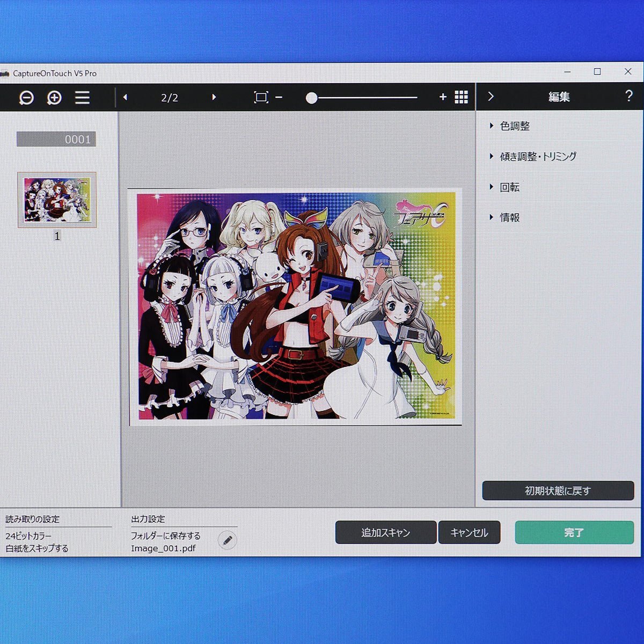The width and height of the screenshot is (644, 644).
Task: Click the page number 1 under thumbnail
Action: point(57,236)
